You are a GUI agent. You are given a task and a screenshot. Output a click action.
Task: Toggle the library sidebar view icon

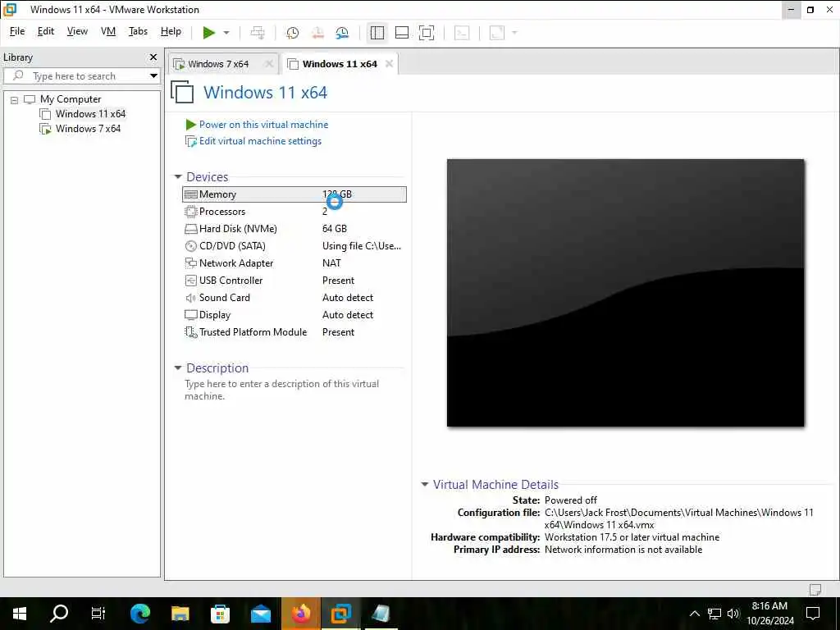click(x=377, y=33)
